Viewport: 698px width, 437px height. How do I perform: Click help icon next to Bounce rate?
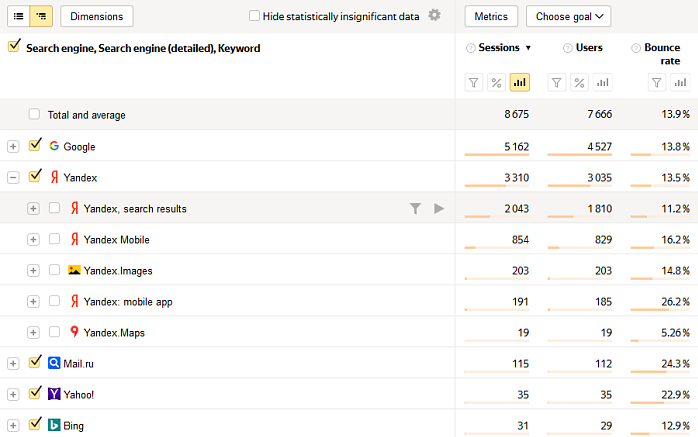[x=636, y=48]
